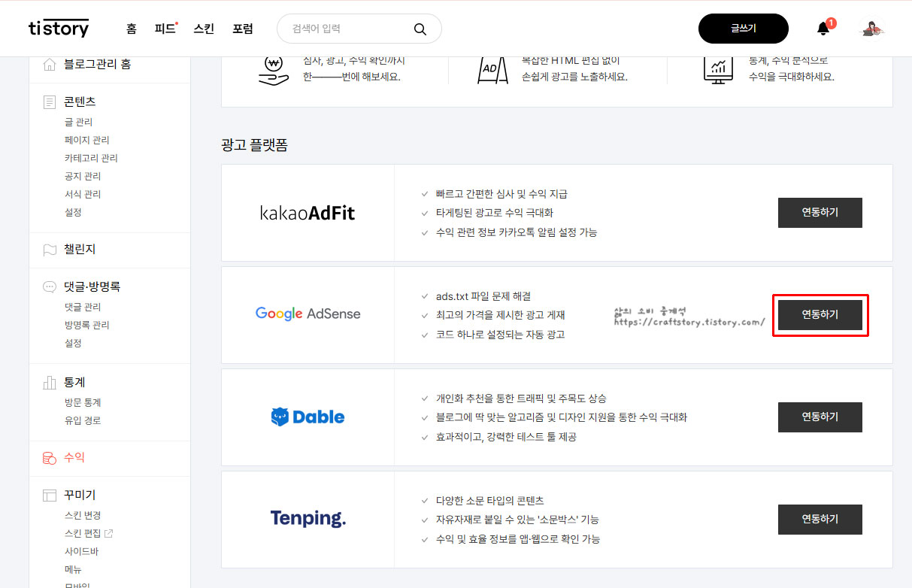This screenshot has height=588, width=912.
Task: Click 연동하기 for Dable
Action: coord(820,417)
